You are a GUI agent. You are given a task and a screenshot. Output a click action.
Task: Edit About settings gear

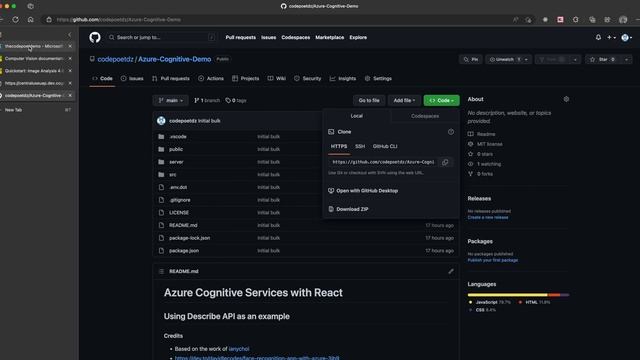566,99
